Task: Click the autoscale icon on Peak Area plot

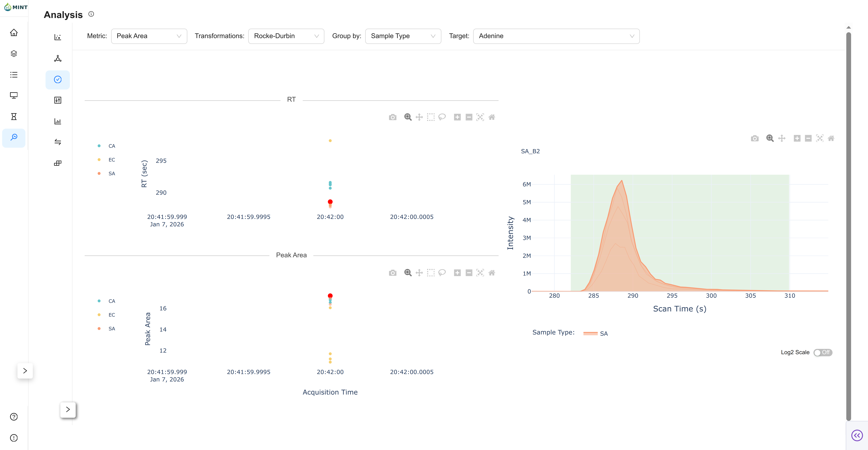Action: (x=480, y=273)
